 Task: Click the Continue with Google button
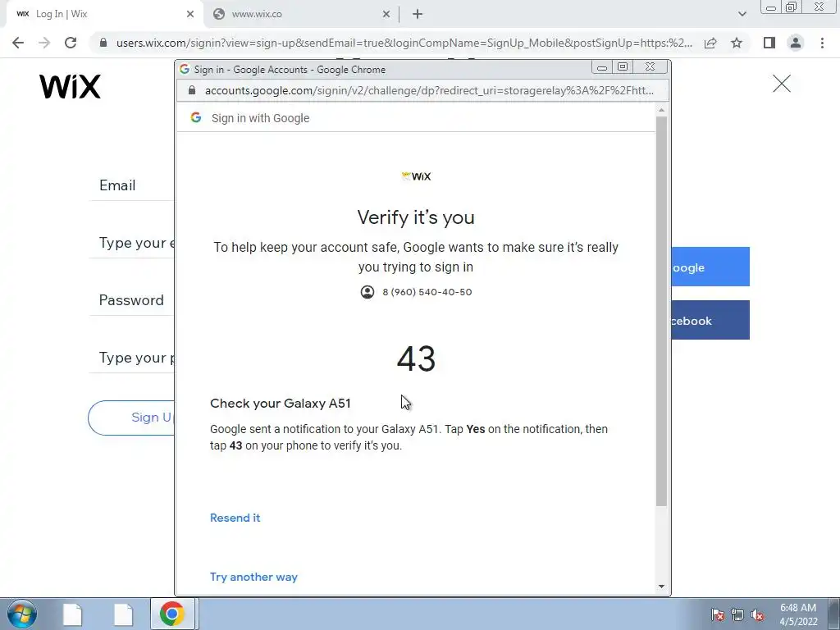coord(710,267)
